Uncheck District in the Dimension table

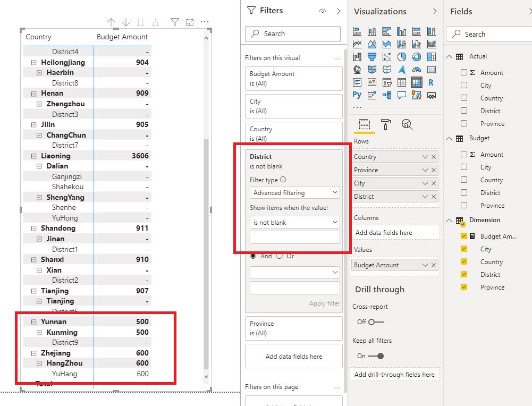pyautogui.click(x=464, y=274)
